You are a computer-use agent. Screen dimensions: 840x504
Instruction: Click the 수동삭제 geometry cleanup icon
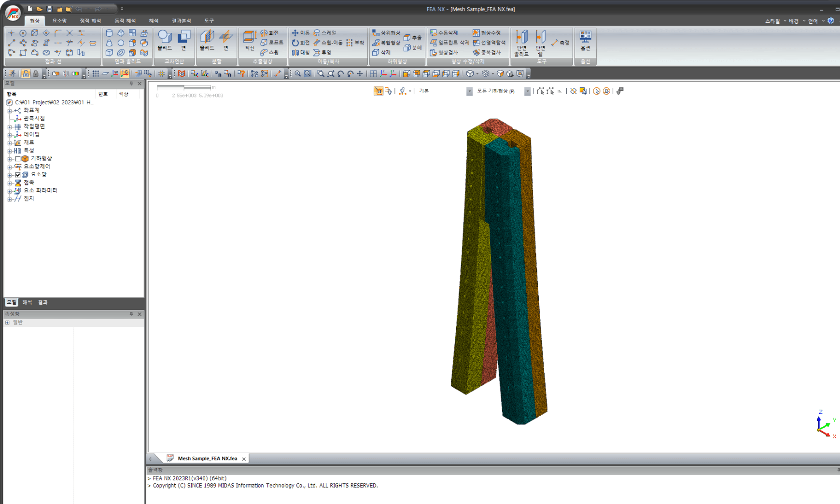[x=444, y=33]
